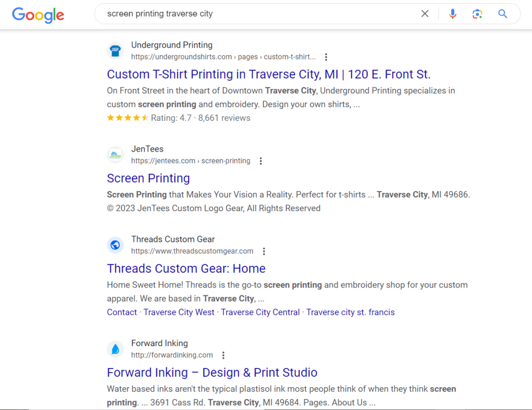Click the forwardinking.com URL
The image size is (532, 410).
coord(172,355)
